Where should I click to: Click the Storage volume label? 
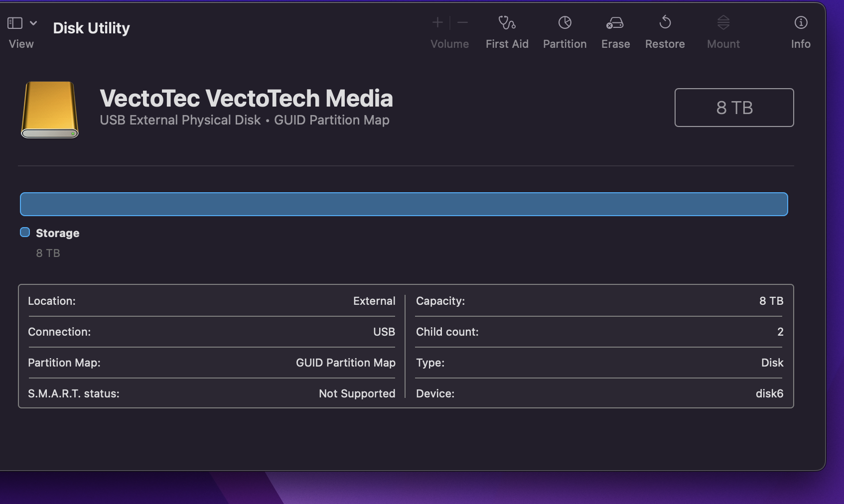click(x=57, y=233)
